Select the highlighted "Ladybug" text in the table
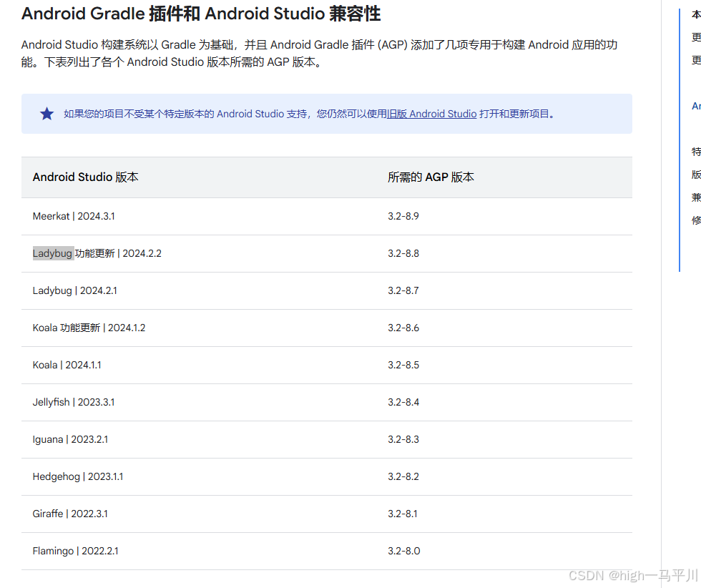701x588 pixels. click(52, 253)
